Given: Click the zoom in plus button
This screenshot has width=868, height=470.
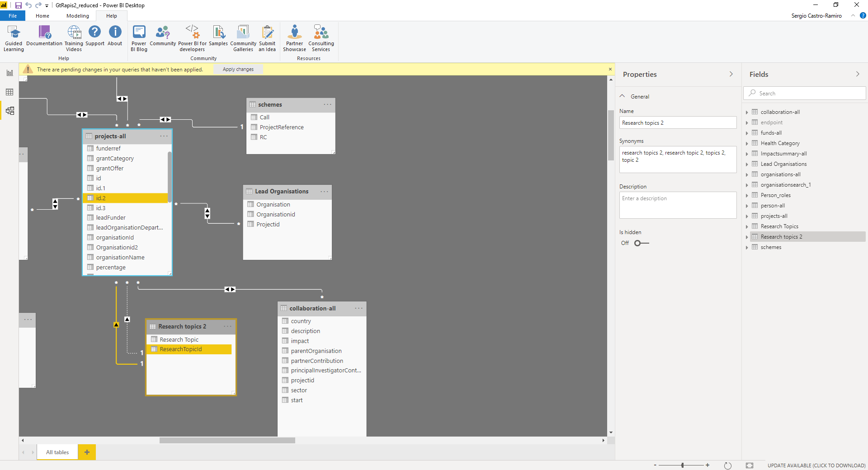Looking at the screenshot, I should (708, 465).
